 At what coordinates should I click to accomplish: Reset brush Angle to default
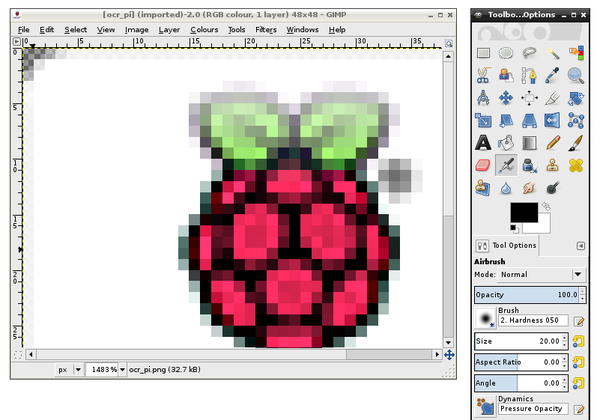point(578,383)
